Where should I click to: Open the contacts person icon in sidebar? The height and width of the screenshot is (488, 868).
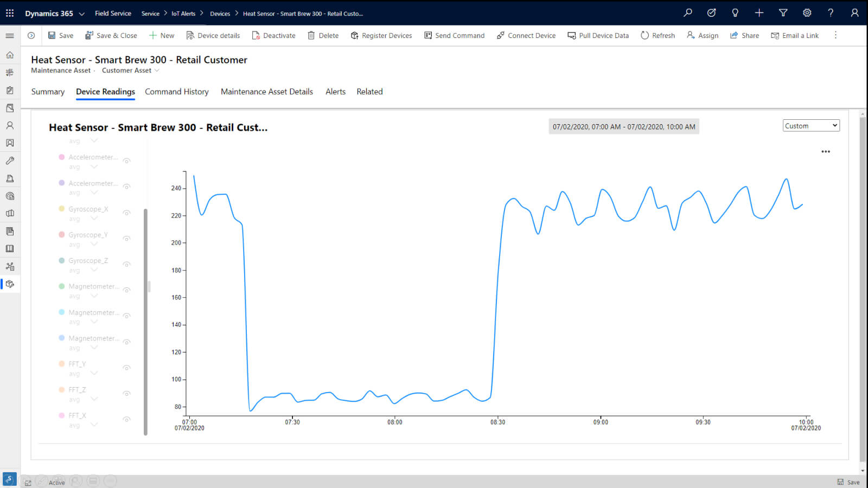(x=10, y=125)
